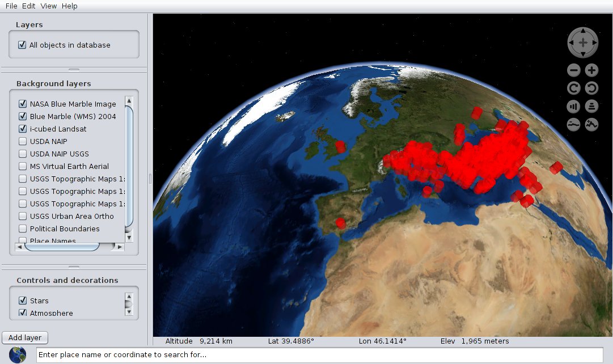Rotate the globe heading counterclockwise
Image resolution: width=613 pixels, height=364 pixels.
click(x=591, y=88)
